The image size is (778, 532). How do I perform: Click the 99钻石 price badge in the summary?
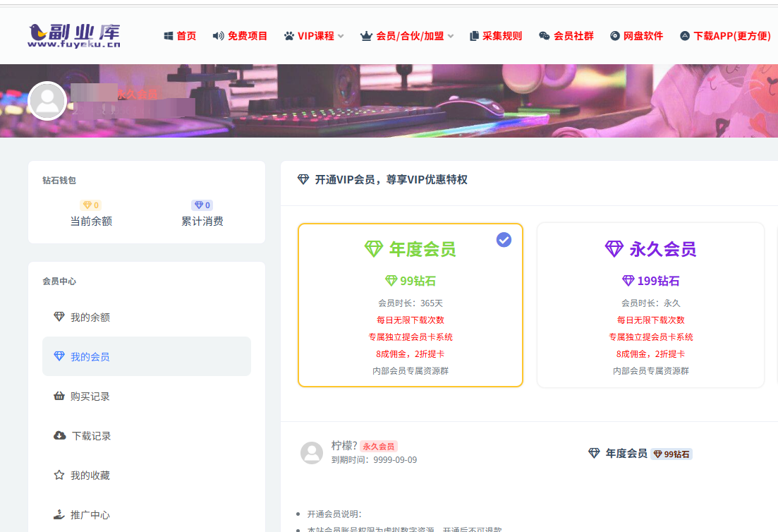(671, 454)
